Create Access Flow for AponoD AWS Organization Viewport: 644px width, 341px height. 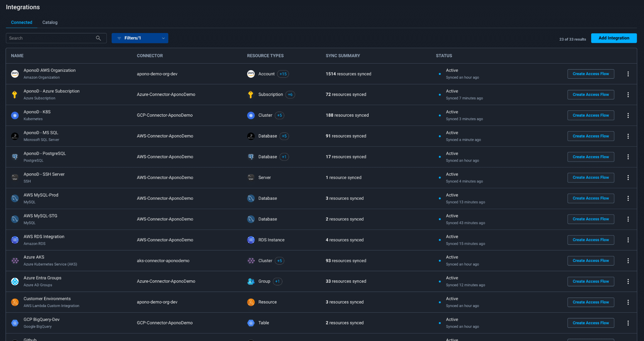(591, 74)
